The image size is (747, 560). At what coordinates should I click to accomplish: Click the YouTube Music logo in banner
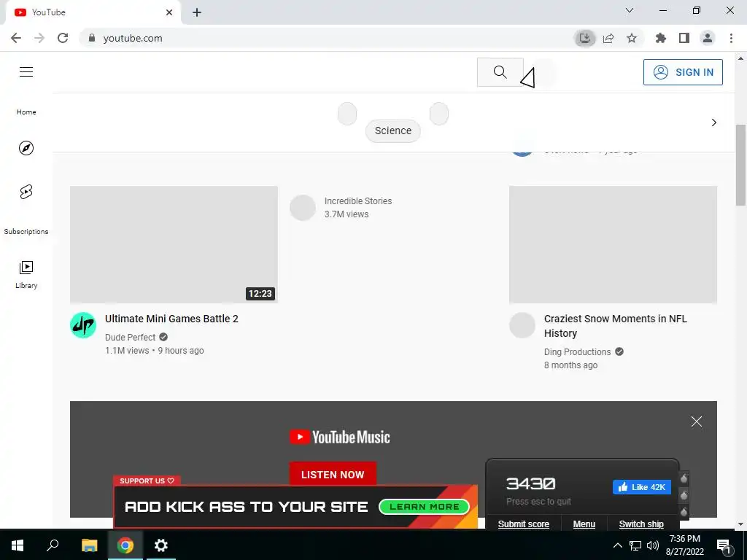pos(340,437)
